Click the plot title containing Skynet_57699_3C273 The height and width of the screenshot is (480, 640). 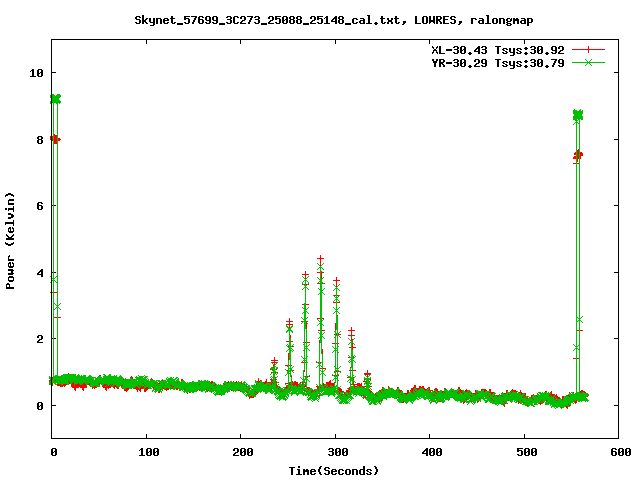pos(320,19)
